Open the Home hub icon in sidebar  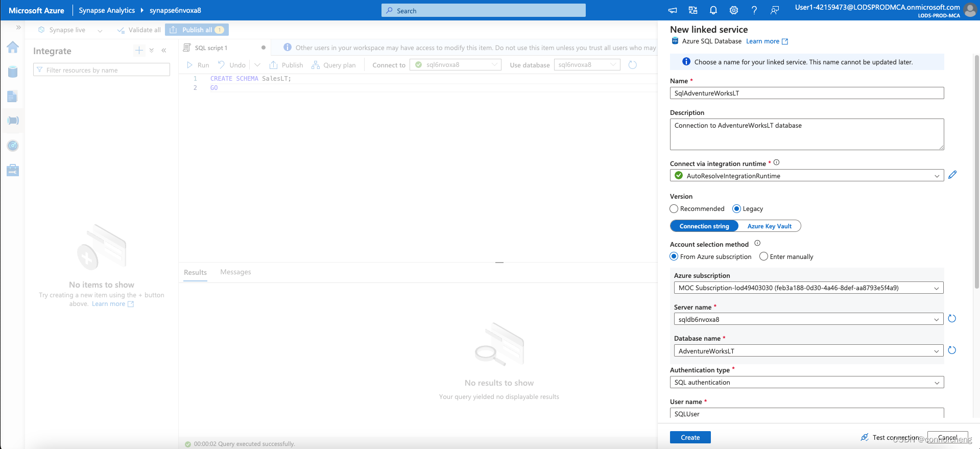coord(13,48)
